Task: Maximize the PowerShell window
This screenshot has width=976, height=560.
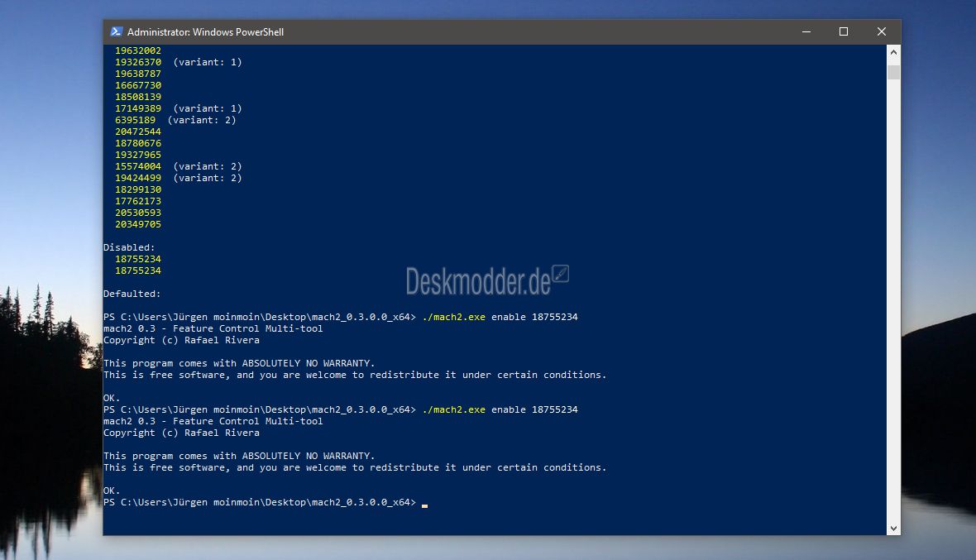Action: tap(844, 31)
